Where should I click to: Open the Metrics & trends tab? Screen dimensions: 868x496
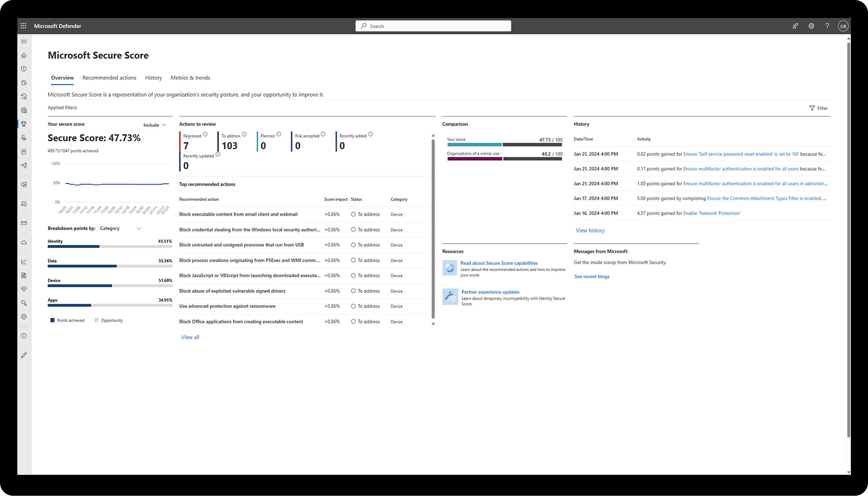(x=190, y=78)
